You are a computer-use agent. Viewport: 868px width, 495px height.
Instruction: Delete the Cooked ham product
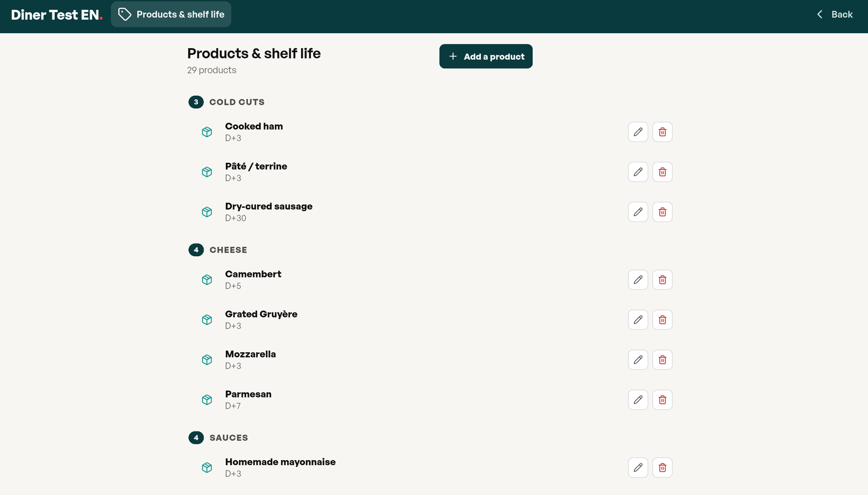(662, 132)
